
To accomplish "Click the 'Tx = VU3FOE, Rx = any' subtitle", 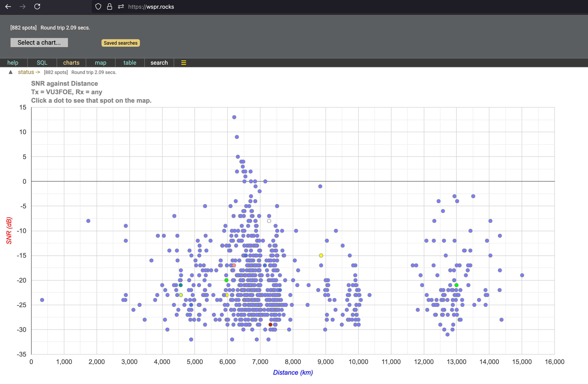I will tap(67, 92).
